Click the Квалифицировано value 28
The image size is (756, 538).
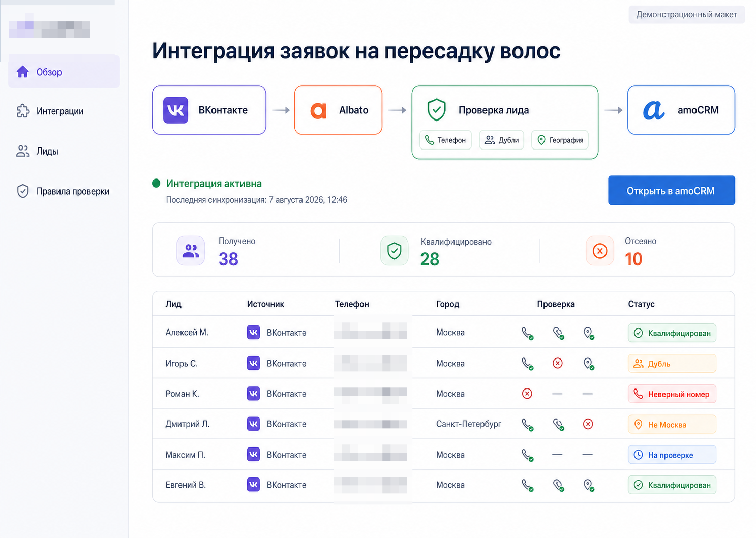coord(430,259)
